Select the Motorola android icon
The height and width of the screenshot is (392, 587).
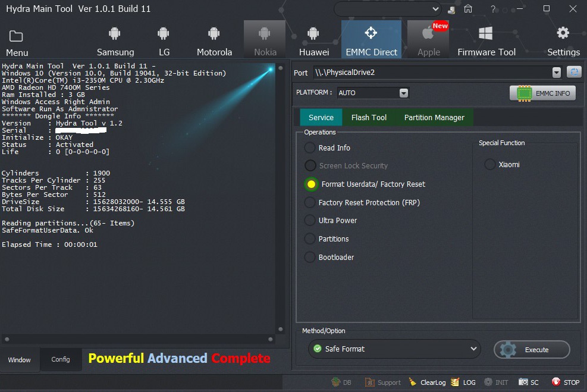pyautogui.click(x=214, y=34)
